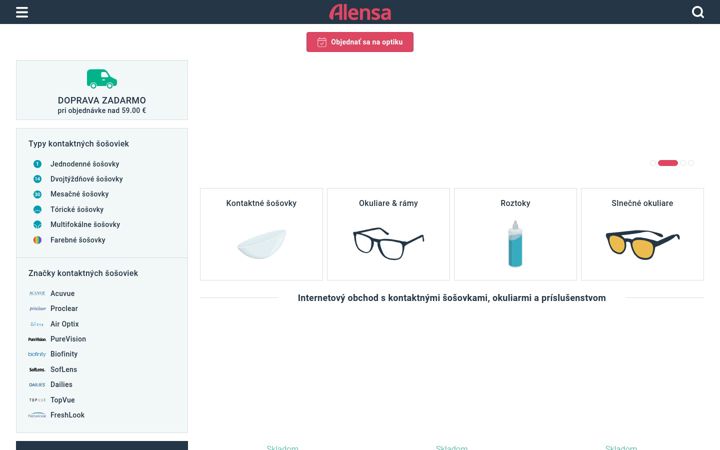
Task: Click the Jednodenné šošovky number icon
Action: pos(38,164)
